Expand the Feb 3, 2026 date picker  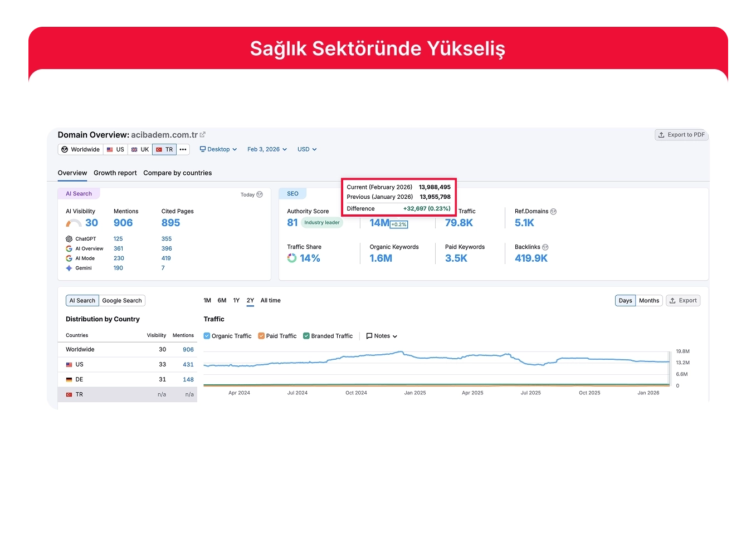[267, 149]
